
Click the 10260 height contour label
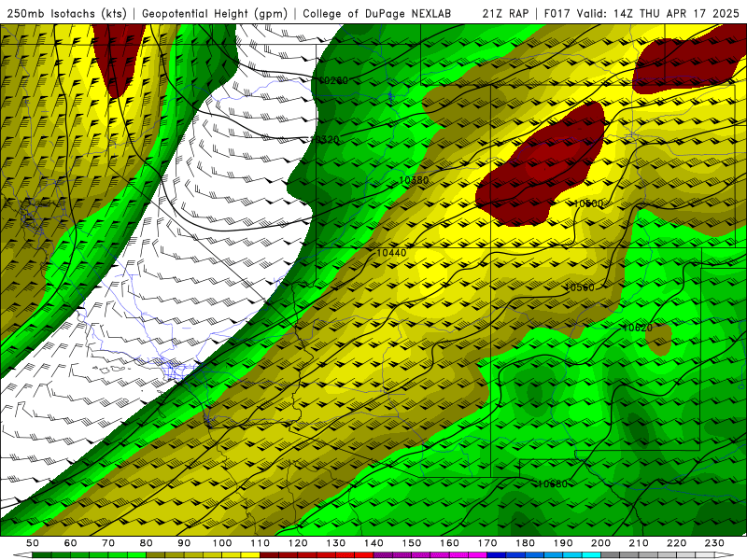coord(333,80)
